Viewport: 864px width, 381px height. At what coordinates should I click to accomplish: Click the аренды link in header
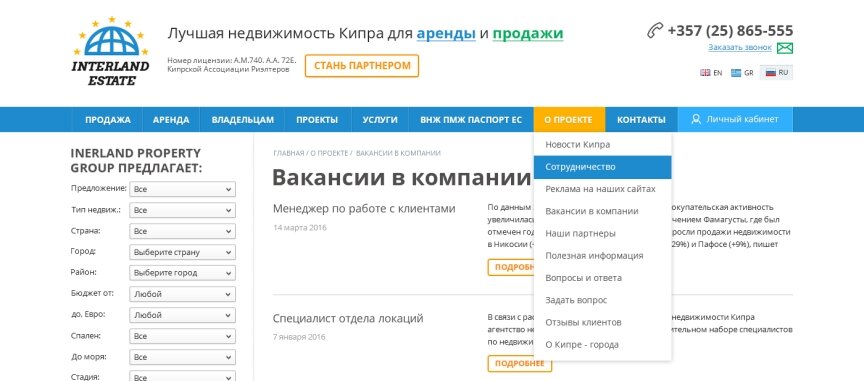446,34
